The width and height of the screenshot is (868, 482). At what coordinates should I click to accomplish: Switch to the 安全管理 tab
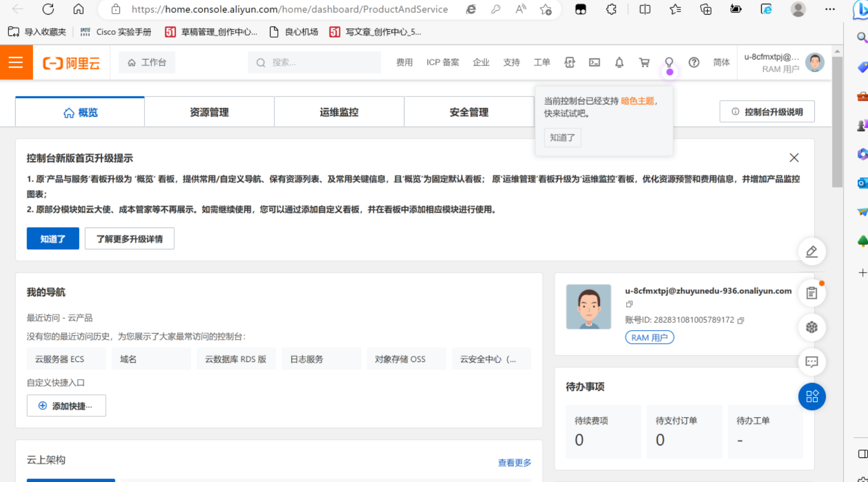click(x=469, y=112)
